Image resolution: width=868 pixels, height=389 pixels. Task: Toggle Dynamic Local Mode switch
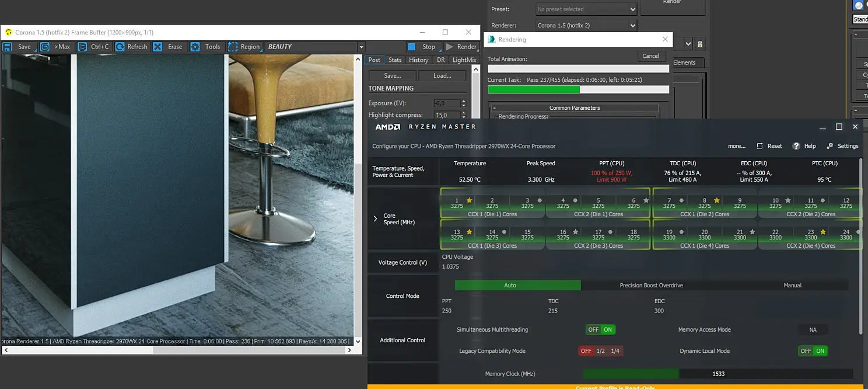(x=813, y=351)
